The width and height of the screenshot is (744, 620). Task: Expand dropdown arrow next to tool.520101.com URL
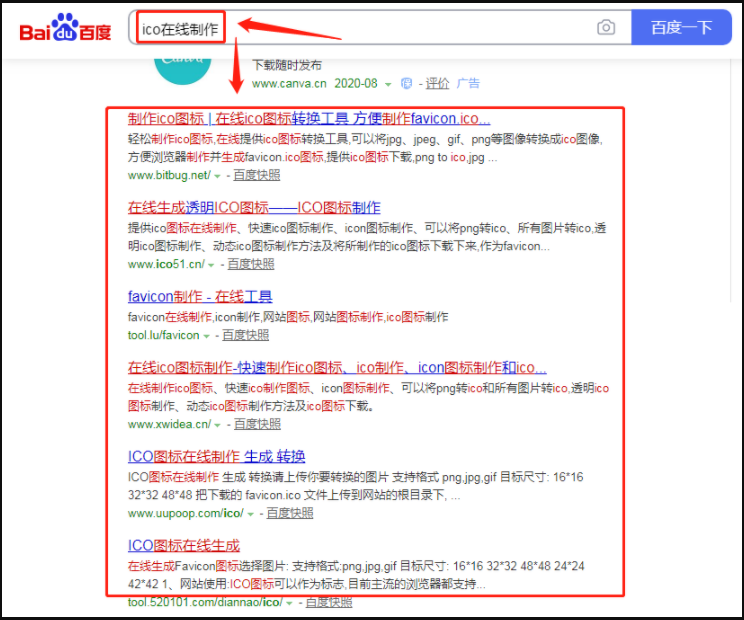(x=289, y=603)
